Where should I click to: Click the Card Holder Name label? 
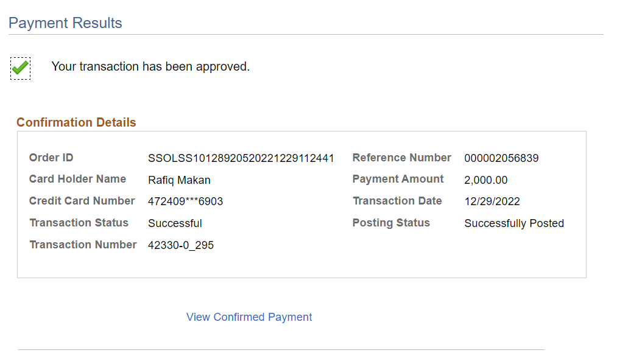77,179
